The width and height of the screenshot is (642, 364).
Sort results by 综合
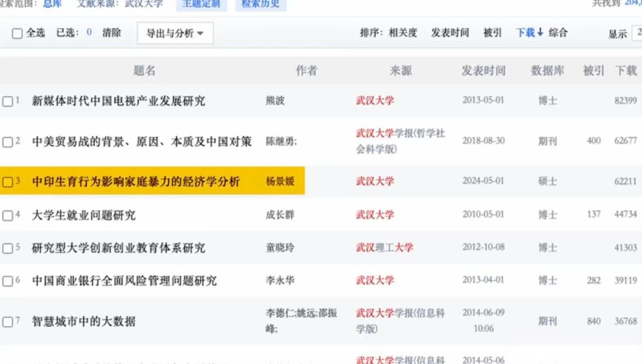tap(558, 33)
